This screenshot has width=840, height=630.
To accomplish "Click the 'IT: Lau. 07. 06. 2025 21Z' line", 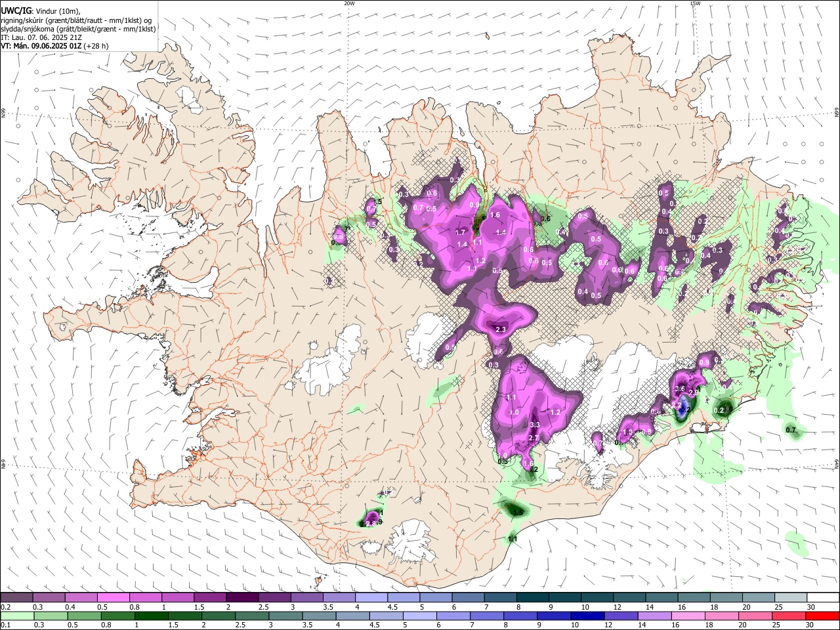I will click(41, 37).
